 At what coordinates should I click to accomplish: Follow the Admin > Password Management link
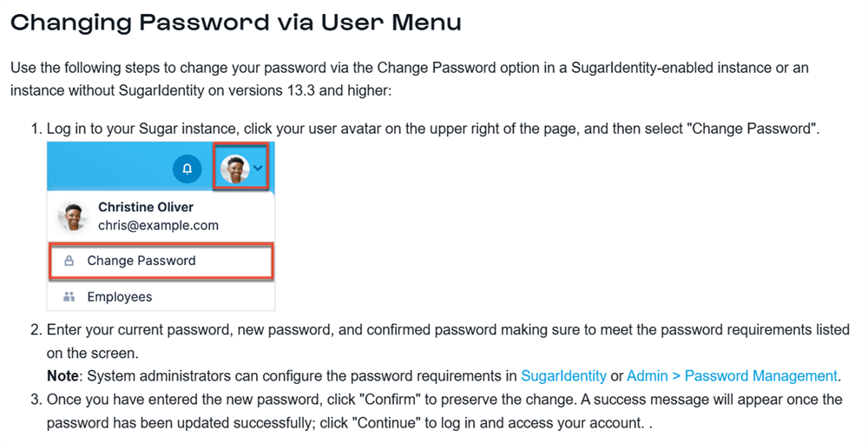732,376
